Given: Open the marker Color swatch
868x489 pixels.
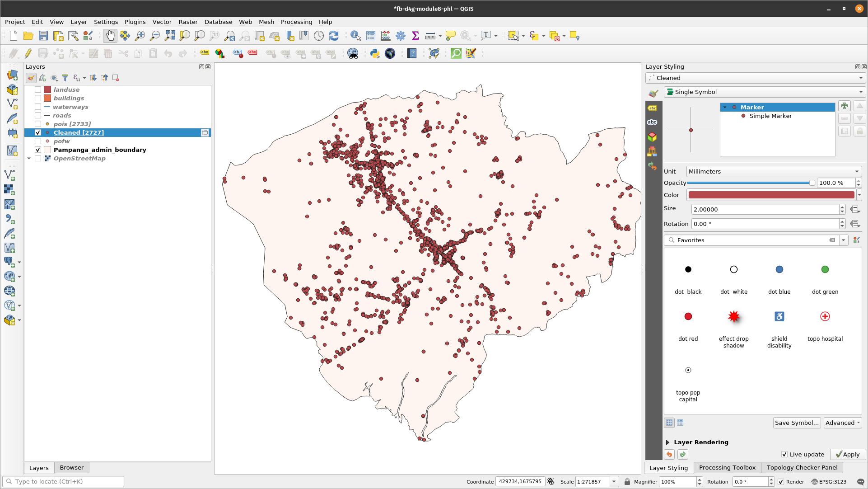Looking at the screenshot, I should [x=771, y=195].
